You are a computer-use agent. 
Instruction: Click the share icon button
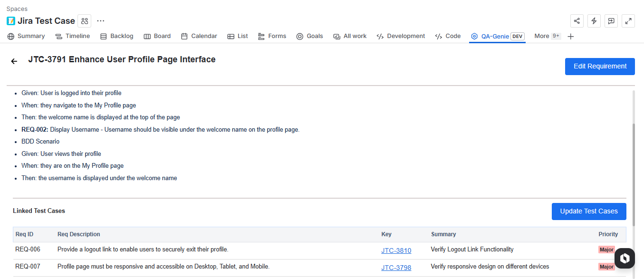(x=577, y=21)
